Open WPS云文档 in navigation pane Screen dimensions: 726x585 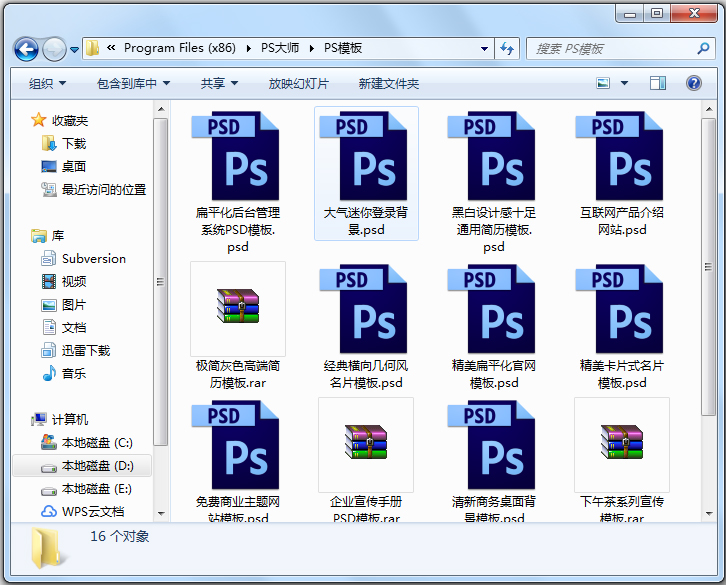pyautogui.click(x=83, y=511)
